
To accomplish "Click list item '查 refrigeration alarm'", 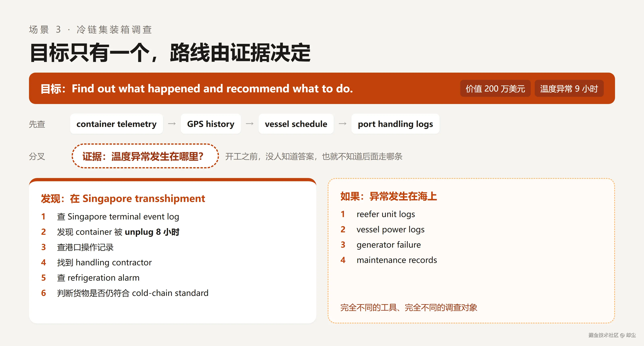I will (x=98, y=278).
